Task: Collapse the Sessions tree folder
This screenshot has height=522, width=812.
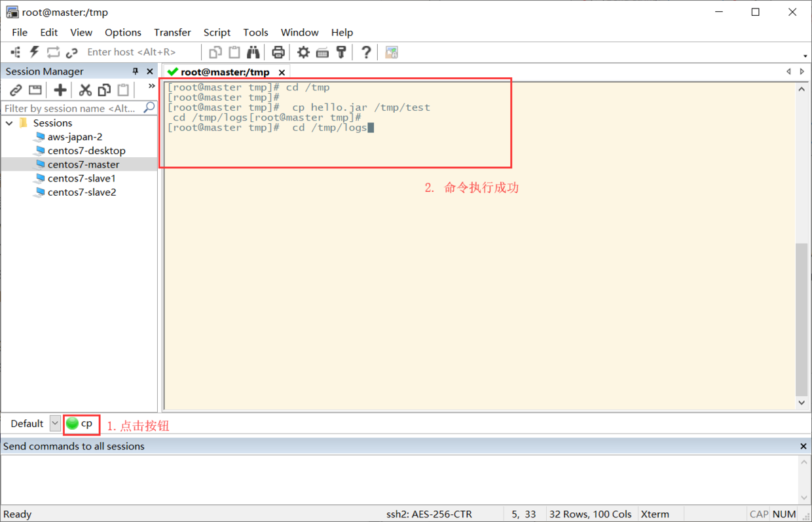Action: pos(10,123)
